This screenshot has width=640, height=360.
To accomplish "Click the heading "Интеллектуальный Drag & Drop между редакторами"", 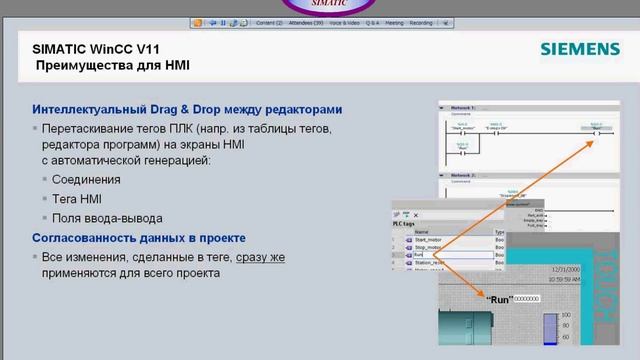I will pos(187,109).
